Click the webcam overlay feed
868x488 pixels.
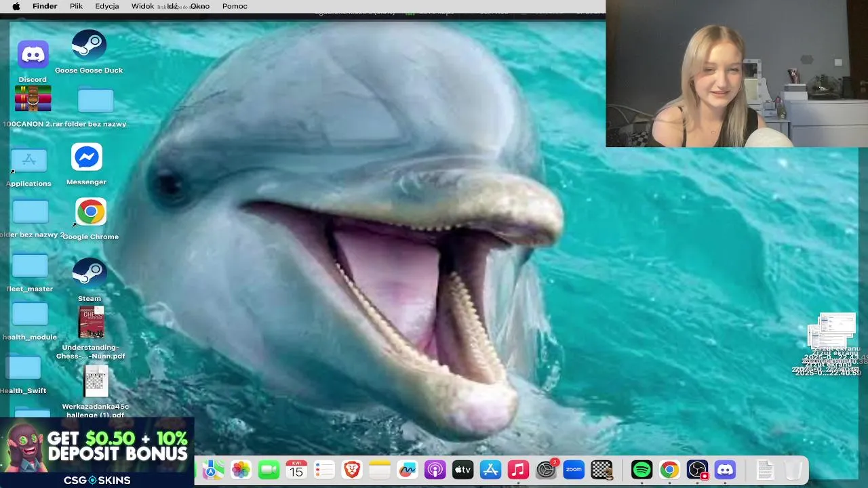[x=736, y=73]
